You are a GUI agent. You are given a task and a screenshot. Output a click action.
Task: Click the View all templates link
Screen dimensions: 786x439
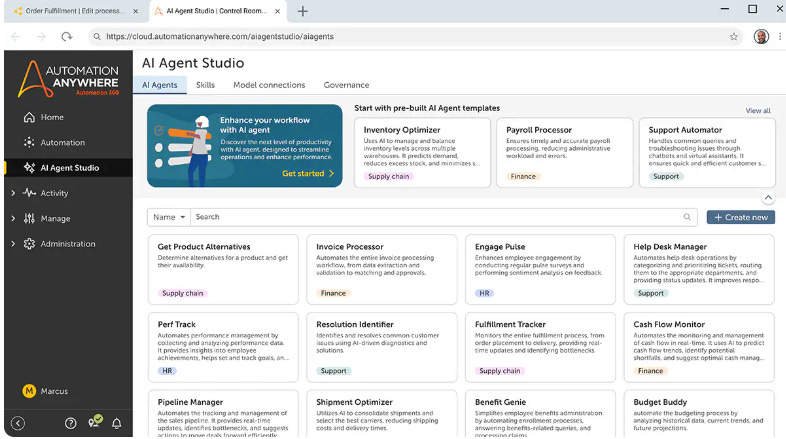[x=758, y=110]
